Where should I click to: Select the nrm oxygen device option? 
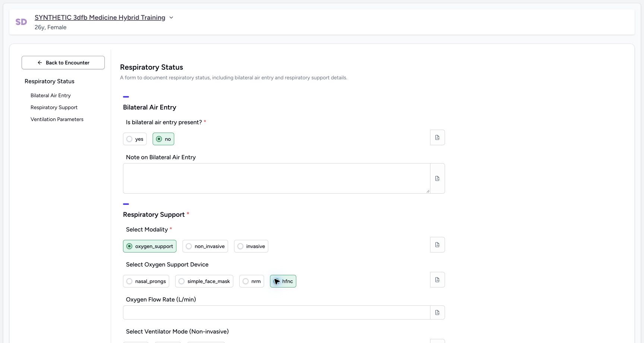click(252, 281)
